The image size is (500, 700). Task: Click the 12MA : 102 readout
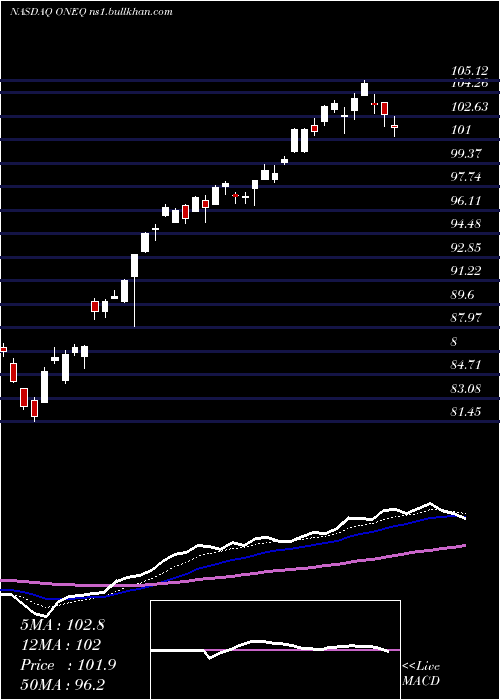pos(61,645)
